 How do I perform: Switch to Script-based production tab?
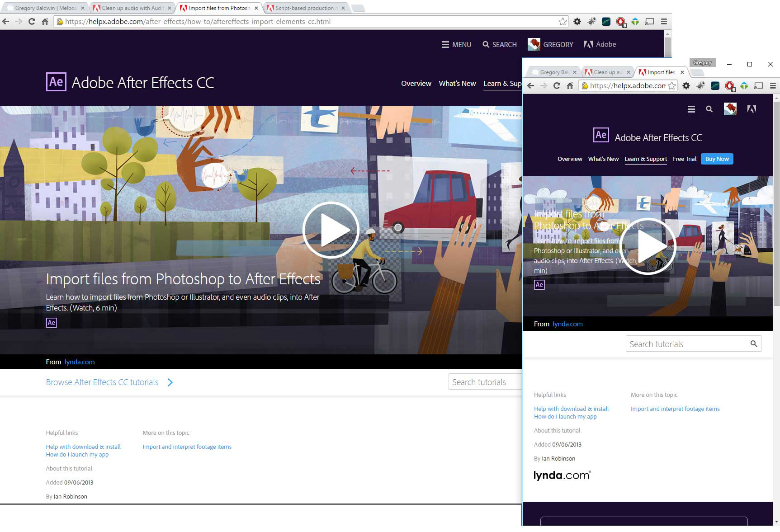(305, 8)
